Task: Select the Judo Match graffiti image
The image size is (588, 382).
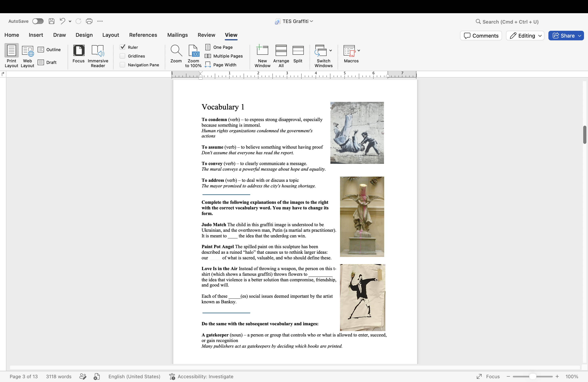Action: 357,133
